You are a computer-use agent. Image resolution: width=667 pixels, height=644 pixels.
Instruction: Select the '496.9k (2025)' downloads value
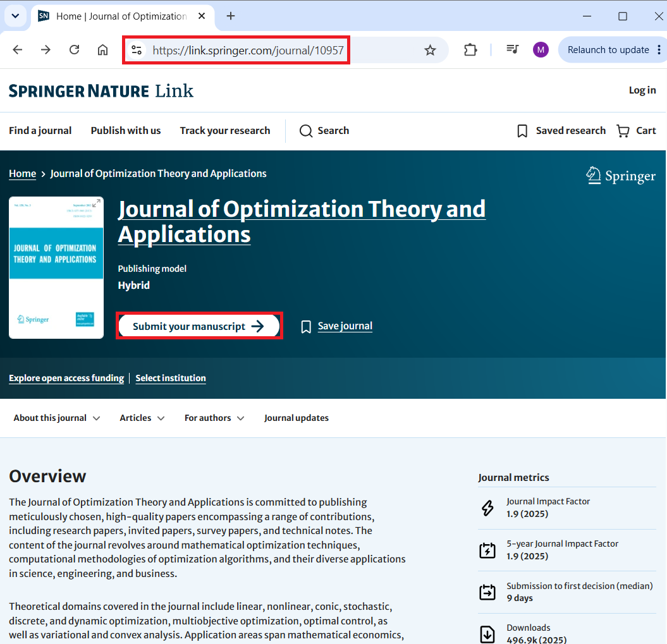coord(536,640)
